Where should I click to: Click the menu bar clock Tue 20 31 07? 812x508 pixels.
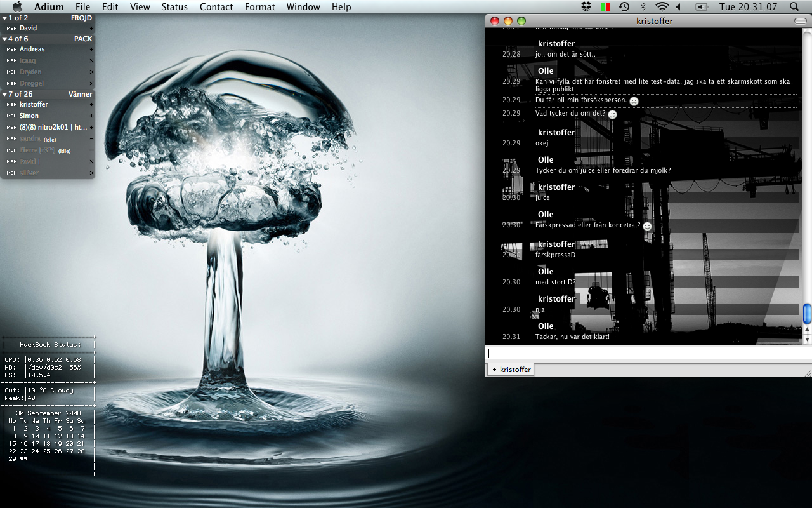tap(749, 7)
